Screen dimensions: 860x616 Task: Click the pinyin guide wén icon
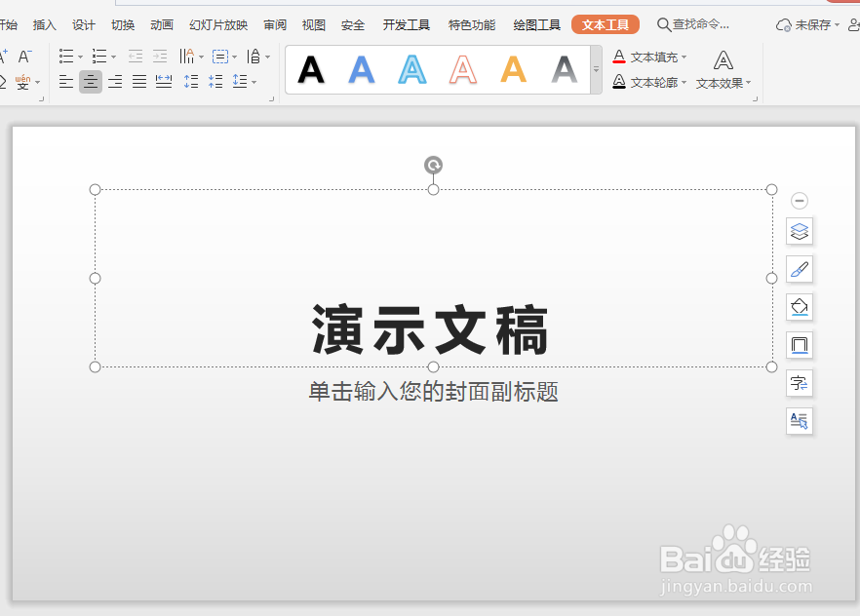(x=22, y=82)
